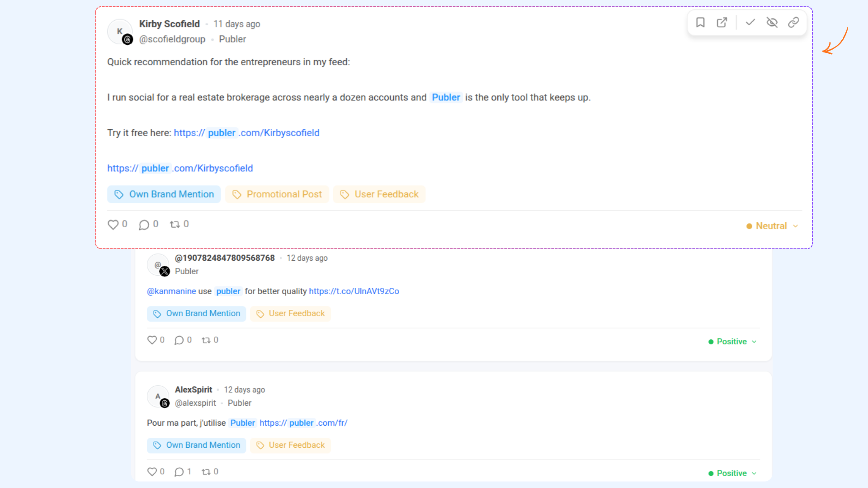Select User Feedback tag on AlexSpirit post
The width and height of the screenshot is (868, 488).
click(290, 445)
